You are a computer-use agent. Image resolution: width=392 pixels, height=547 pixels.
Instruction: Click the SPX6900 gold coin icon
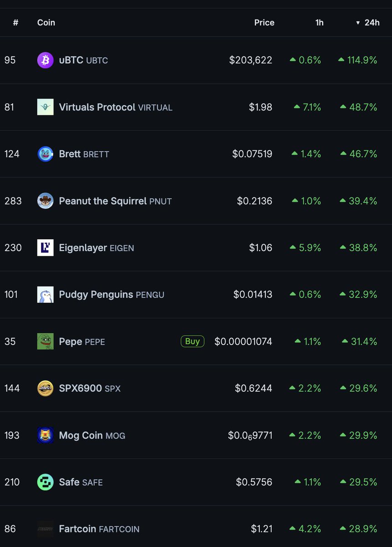pos(45,388)
